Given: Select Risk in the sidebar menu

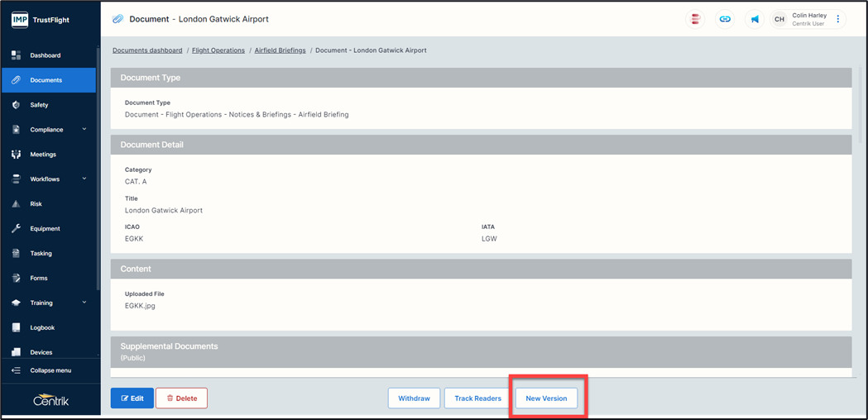Looking at the screenshot, I should pos(48,203).
